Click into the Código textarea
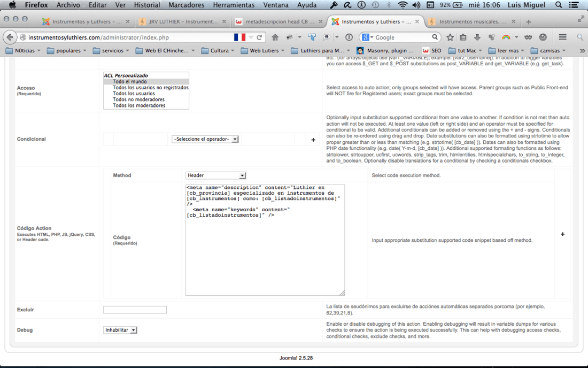 pos(265,240)
